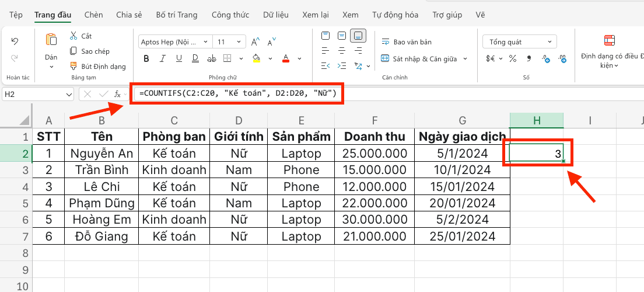Image resolution: width=644 pixels, height=292 pixels.
Task: Click the text orientation icon
Action: pyautogui.click(x=358, y=66)
